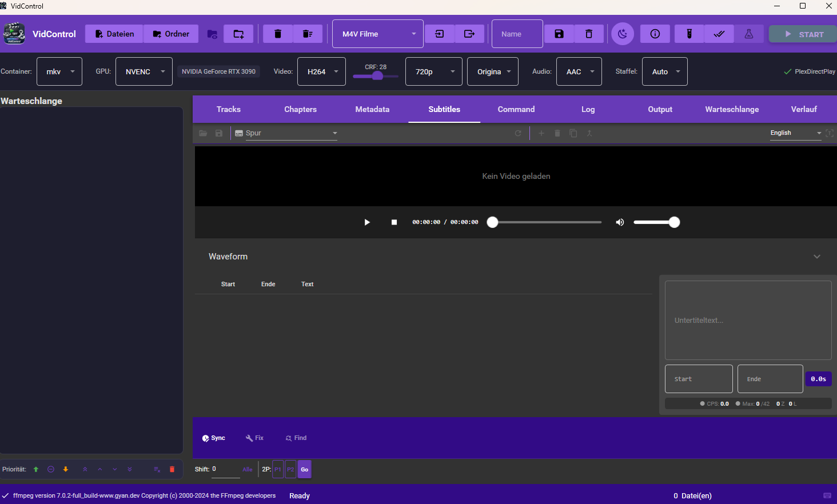Click the clear list sweep icon

click(308, 34)
